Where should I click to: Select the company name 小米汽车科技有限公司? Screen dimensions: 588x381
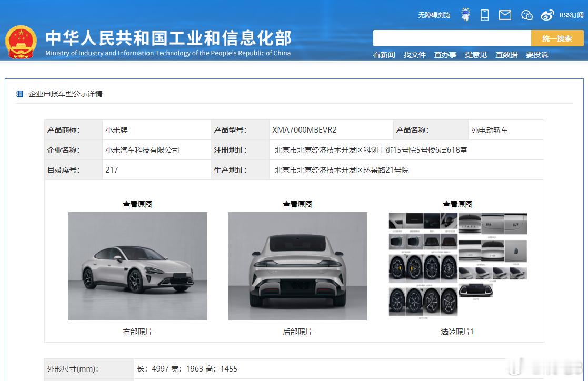[142, 150]
